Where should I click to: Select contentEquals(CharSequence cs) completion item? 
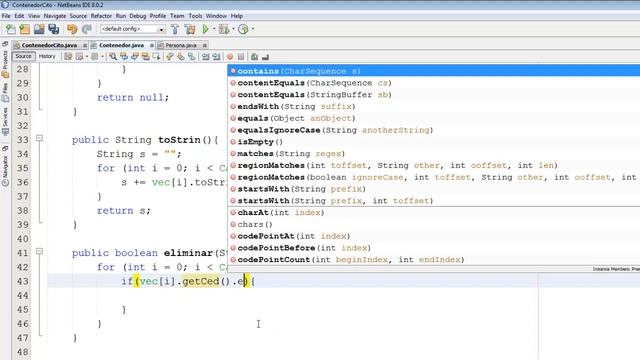pyautogui.click(x=433, y=83)
